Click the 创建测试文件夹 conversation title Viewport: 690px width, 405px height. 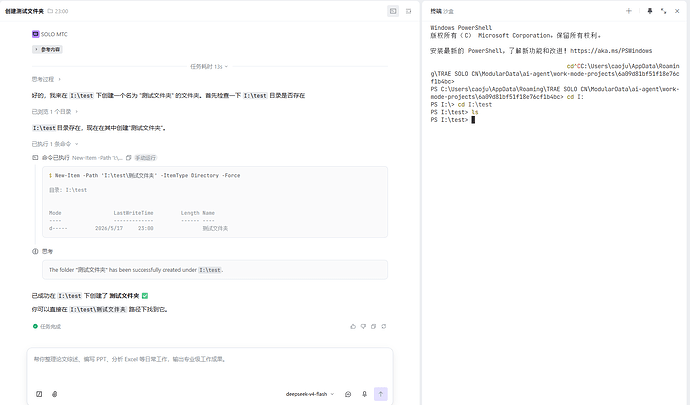coord(24,11)
